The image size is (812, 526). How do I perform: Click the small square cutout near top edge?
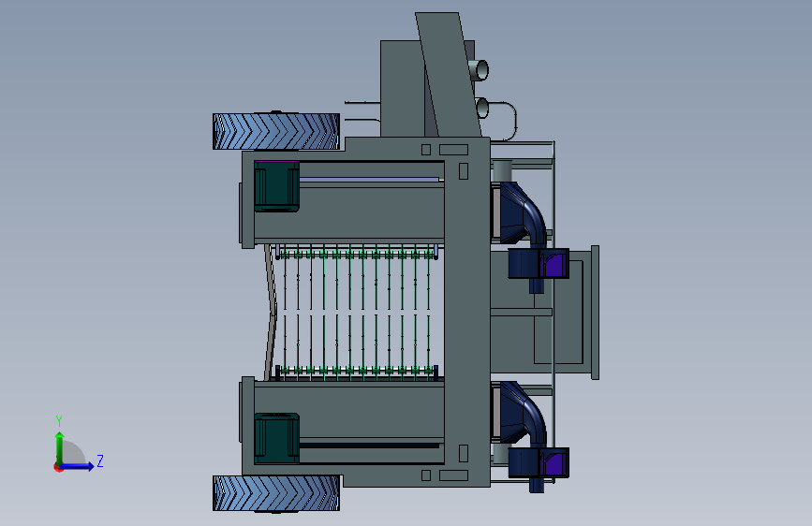[x=426, y=150]
